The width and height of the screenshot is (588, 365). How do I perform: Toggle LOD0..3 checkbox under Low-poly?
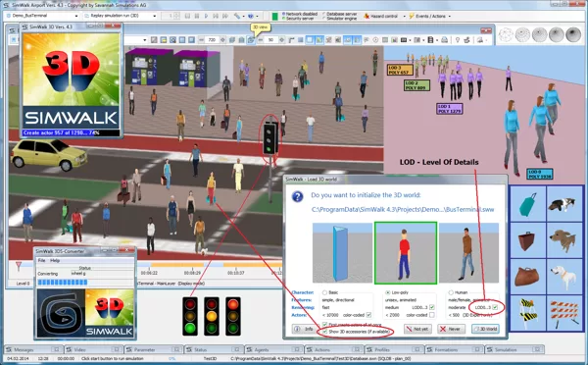click(x=431, y=307)
